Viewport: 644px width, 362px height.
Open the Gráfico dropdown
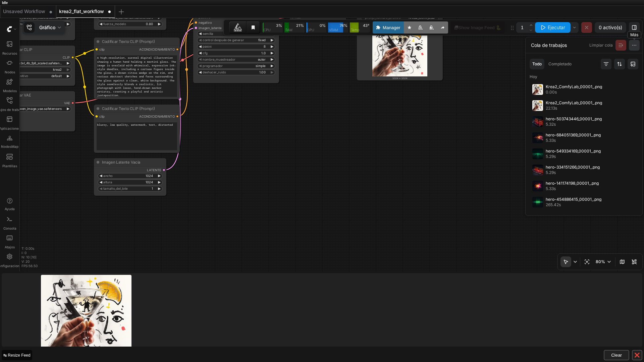50,27
